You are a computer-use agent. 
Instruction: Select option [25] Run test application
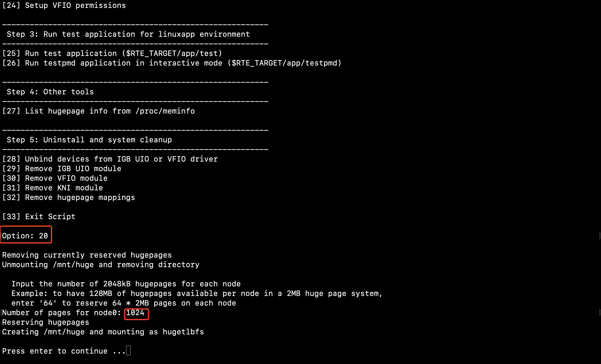112,53
